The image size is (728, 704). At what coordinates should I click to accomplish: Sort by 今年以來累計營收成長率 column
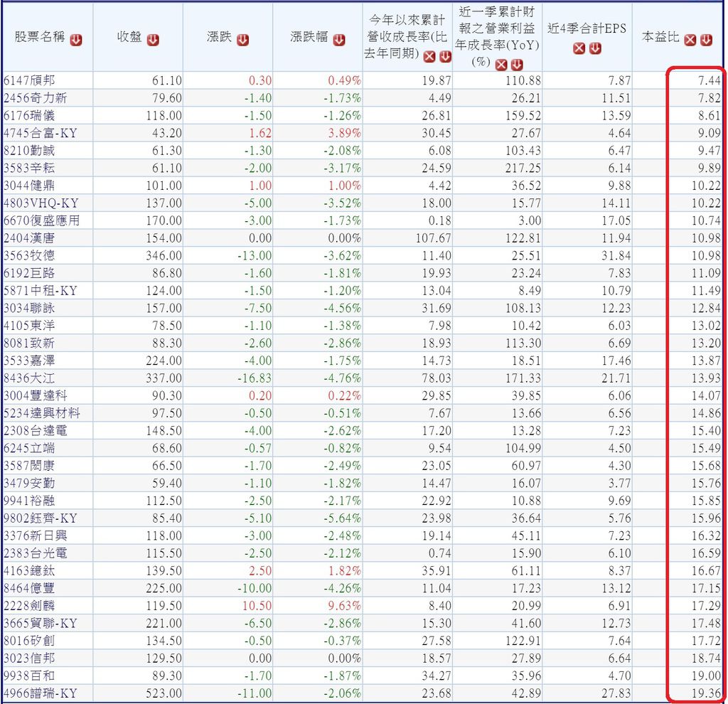point(444,55)
